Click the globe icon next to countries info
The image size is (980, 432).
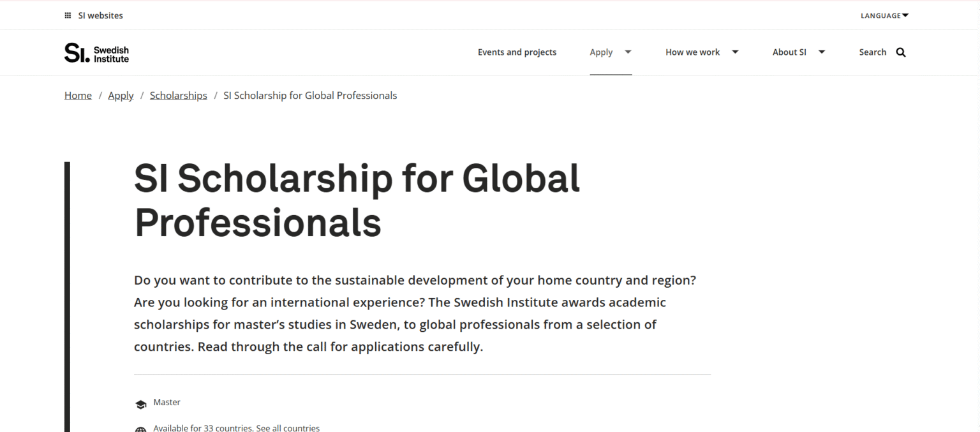point(140,428)
